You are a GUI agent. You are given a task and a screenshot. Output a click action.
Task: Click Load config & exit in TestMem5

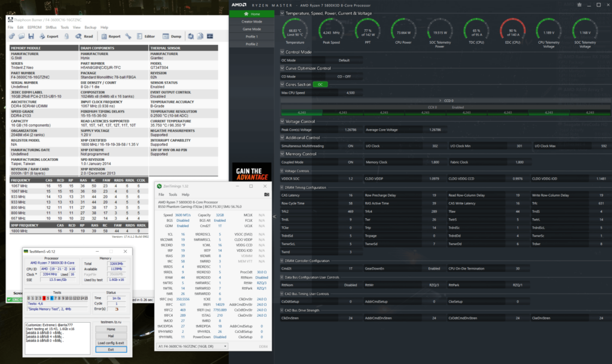click(111, 343)
